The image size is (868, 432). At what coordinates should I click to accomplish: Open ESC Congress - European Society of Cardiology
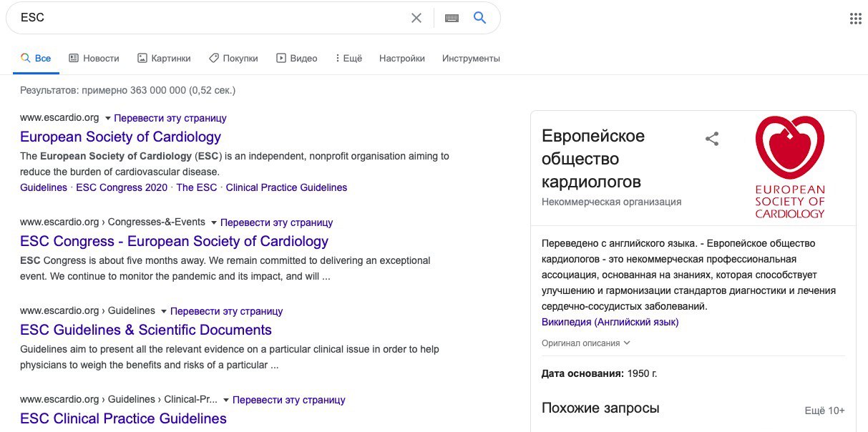coord(174,241)
